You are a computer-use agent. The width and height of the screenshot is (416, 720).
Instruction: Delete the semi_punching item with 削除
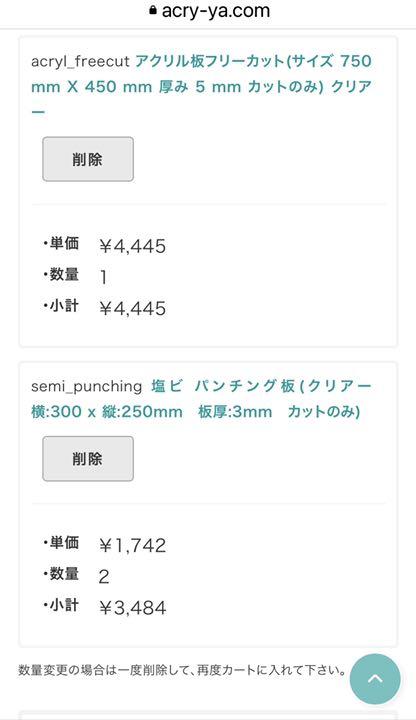pos(88,459)
